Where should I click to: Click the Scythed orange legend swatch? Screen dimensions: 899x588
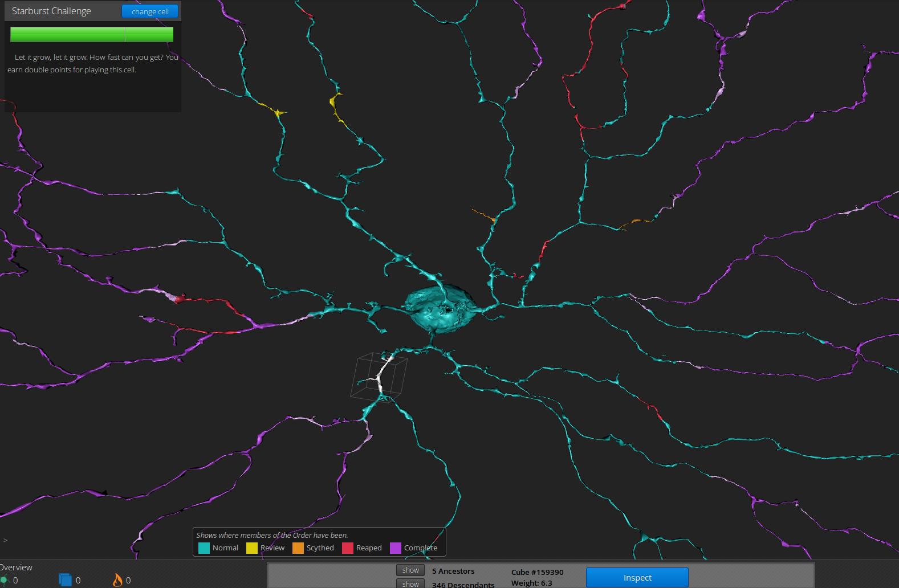pos(298,548)
